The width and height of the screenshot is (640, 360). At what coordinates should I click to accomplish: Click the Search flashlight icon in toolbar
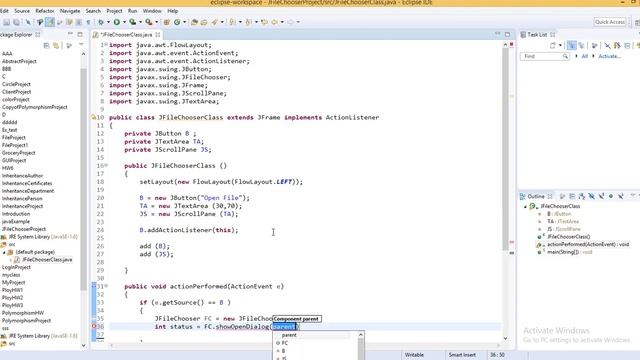(215, 22)
